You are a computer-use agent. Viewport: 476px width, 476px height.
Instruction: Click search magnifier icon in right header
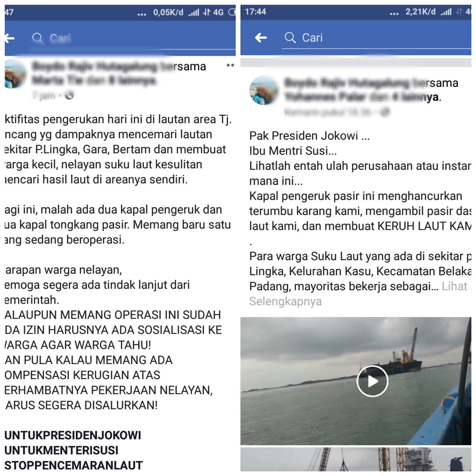(x=290, y=38)
